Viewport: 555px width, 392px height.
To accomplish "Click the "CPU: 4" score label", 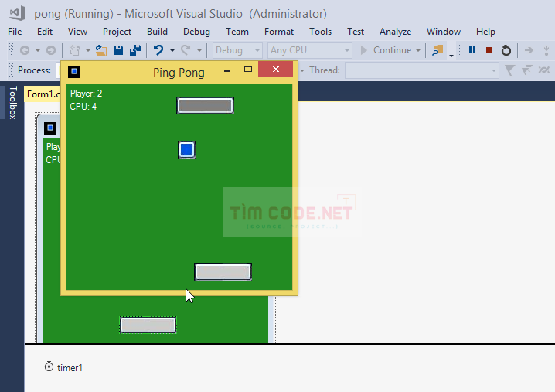I will (83, 107).
